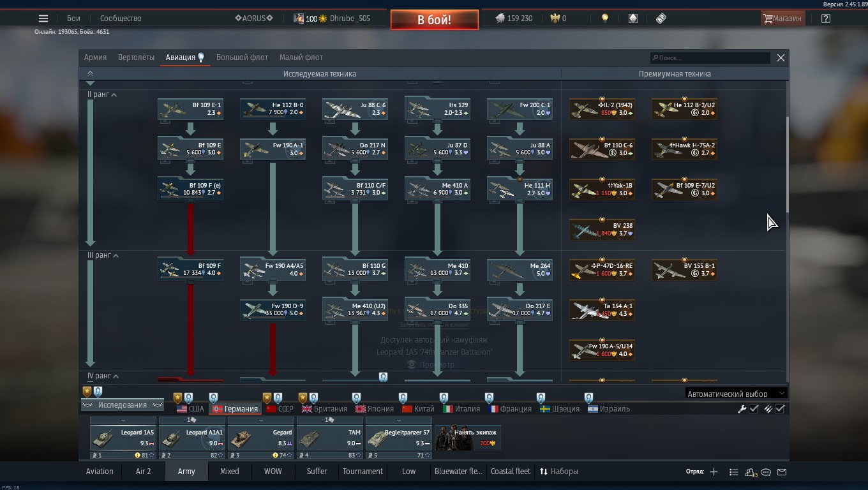Select the Begleitpanzer 57 crew slot
The height and width of the screenshot is (490, 868).
[x=398, y=438]
